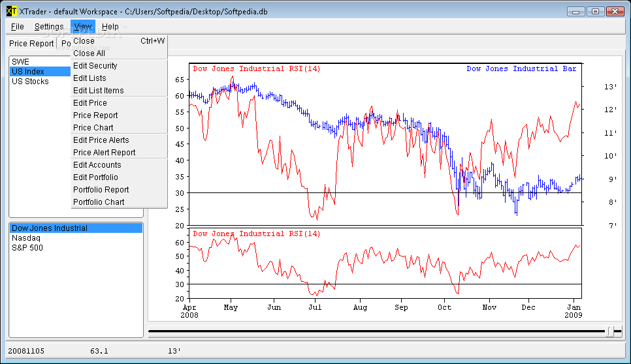631x364 pixels.
Task: Click XTrader title bar app icon
Action: (x=12, y=11)
